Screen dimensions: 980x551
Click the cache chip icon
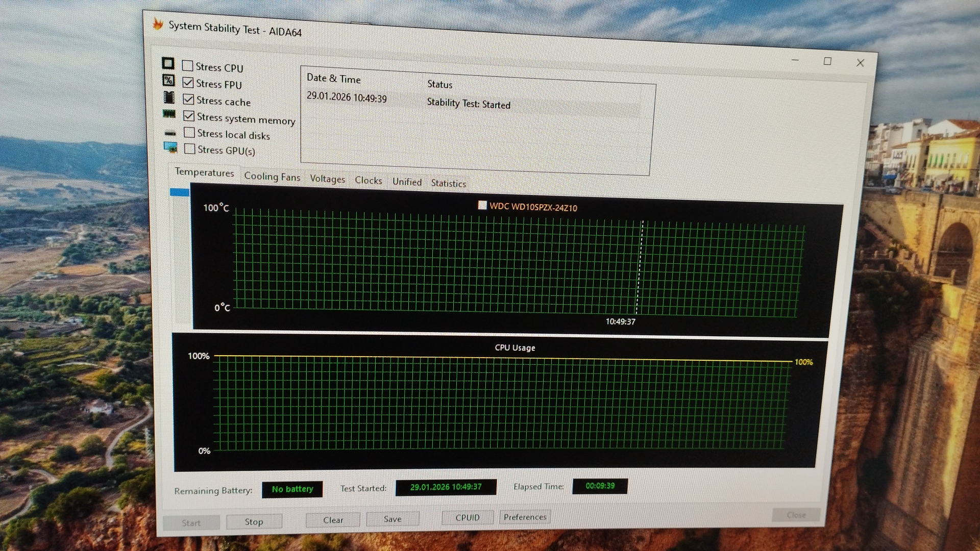[x=169, y=97]
